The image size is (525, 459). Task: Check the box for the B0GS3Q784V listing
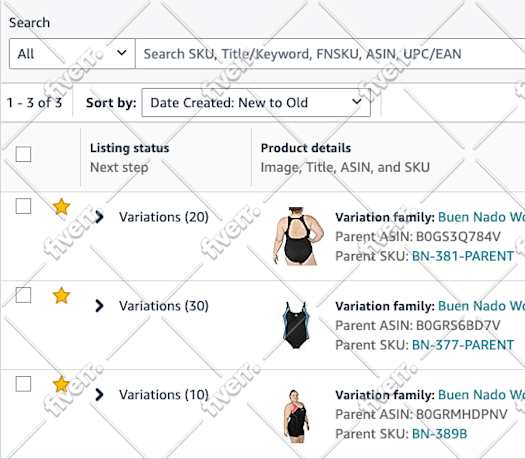pyautogui.click(x=23, y=206)
